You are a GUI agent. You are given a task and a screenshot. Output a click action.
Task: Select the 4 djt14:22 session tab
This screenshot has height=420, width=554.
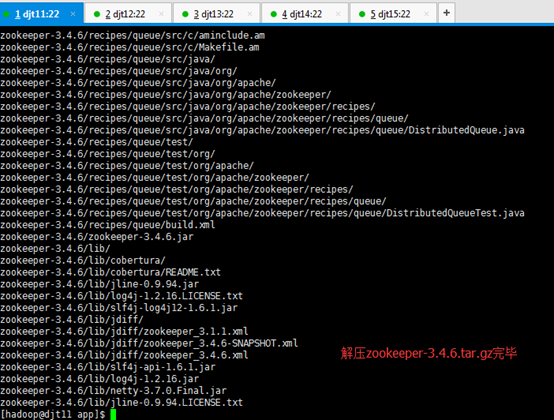pos(305,14)
